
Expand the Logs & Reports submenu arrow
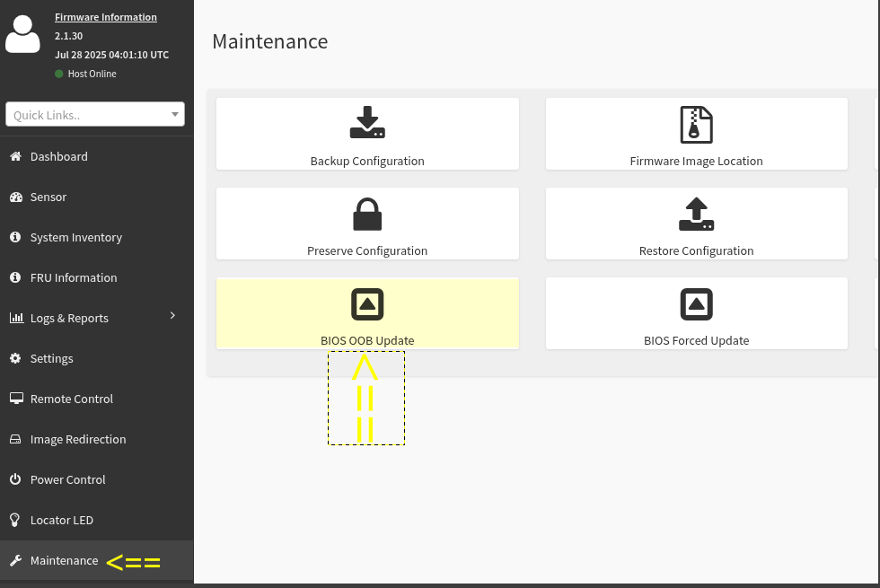pyautogui.click(x=172, y=316)
